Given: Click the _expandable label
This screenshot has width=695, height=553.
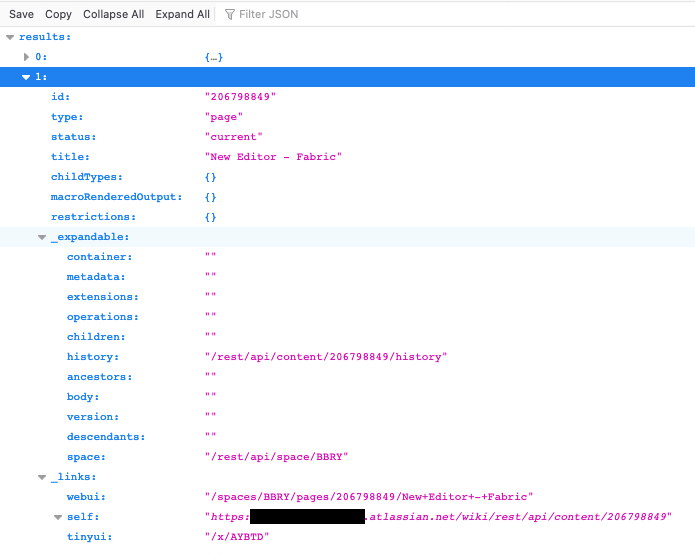Looking at the screenshot, I should [x=90, y=237].
